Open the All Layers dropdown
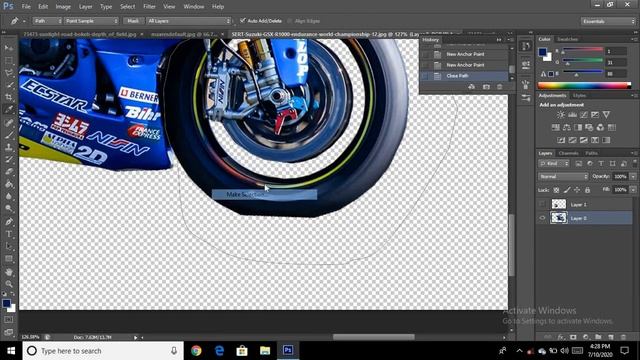The image size is (640, 360). [x=189, y=21]
